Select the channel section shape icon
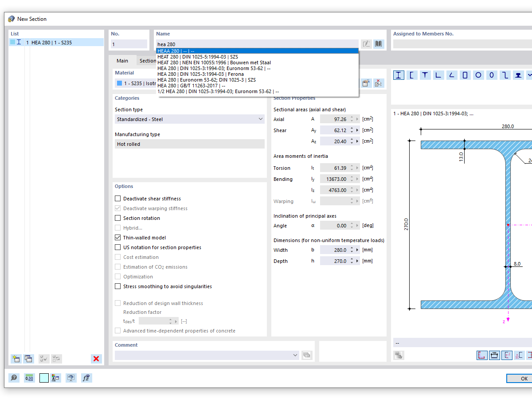Viewport: 532px width, 399px height. coord(412,75)
